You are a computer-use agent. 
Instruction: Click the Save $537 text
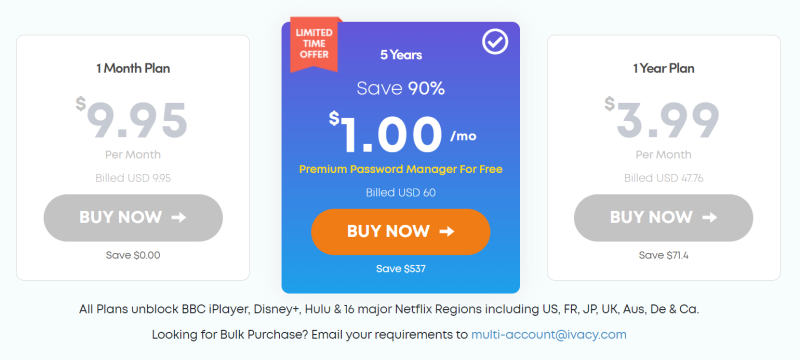pyautogui.click(x=401, y=269)
